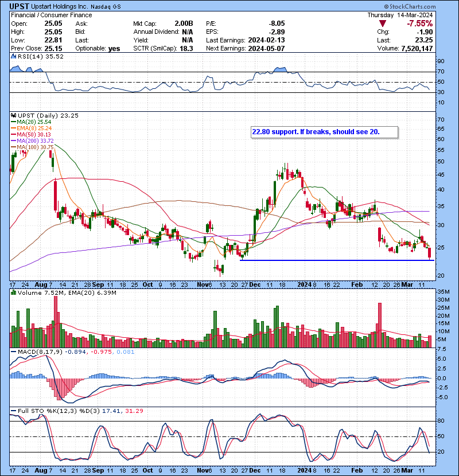Click the stochastic %D value 31.29
The height and width of the screenshot is (476, 459).
click(134, 411)
